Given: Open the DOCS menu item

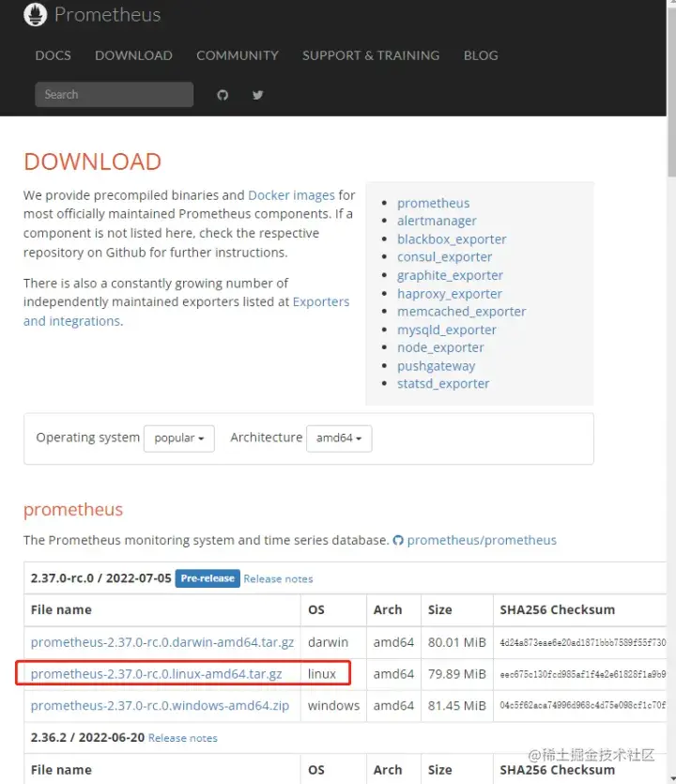Looking at the screenshot, I should (x=53, y=55).
